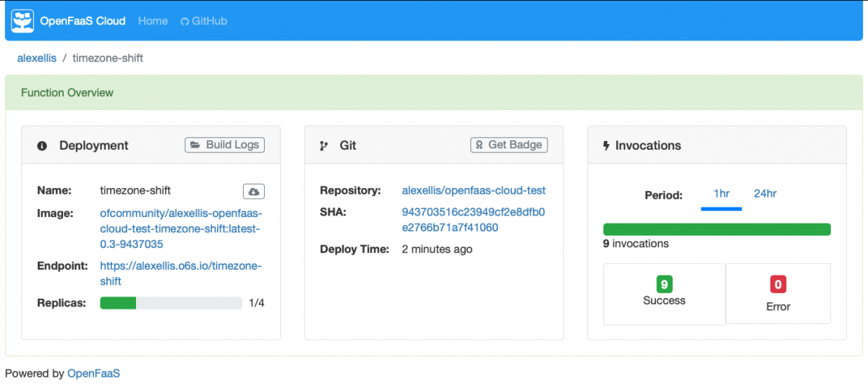Click the green invocations progress bar
The height and width of the screenshot is (384, 868).
[x=716, y=229]
